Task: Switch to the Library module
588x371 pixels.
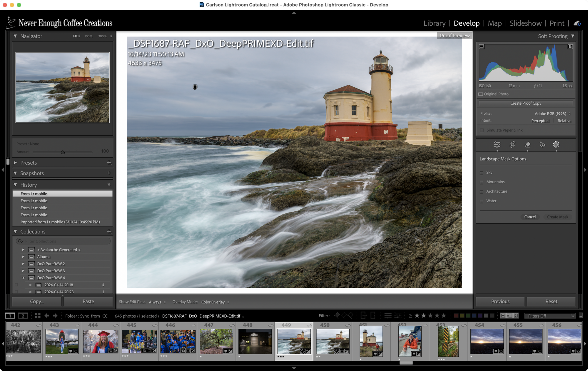Action: pyautogui.click(x=434, y=23)
